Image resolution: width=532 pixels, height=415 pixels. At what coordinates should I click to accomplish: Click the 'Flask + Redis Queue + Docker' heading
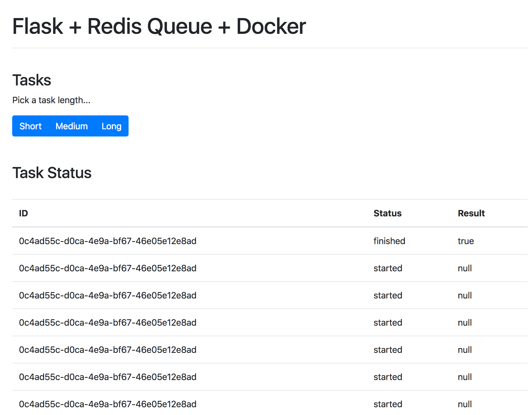coord(159,26)
